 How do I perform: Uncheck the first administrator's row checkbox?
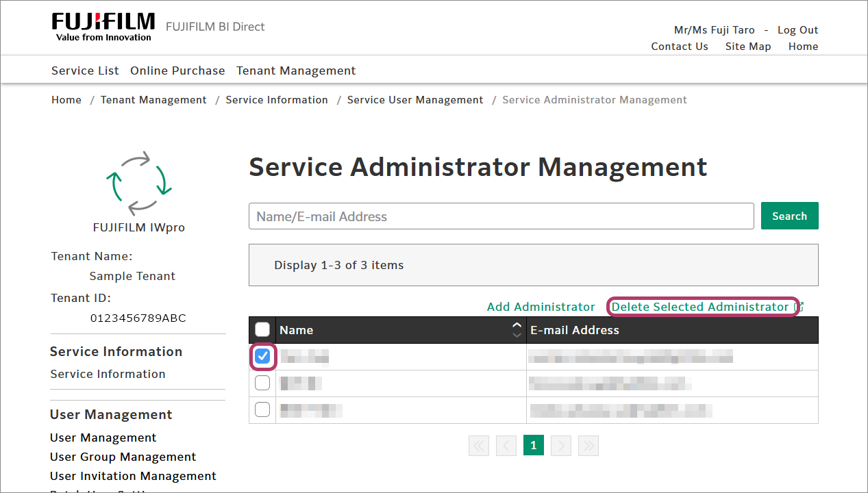pyautogui.click(x=262, y=356)
